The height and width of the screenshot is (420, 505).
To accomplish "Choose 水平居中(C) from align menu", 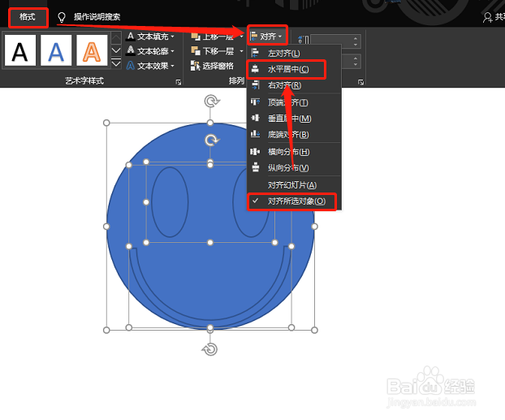I will tap(294, 69).
